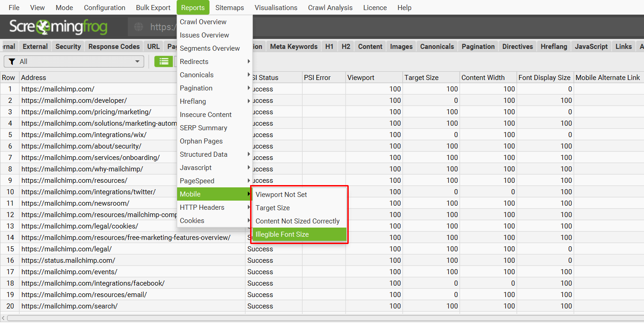Viewport: 644px width, 324px height.
Task: Select Content Not Sized Correctly report
Action: click(x=299, y=221)
